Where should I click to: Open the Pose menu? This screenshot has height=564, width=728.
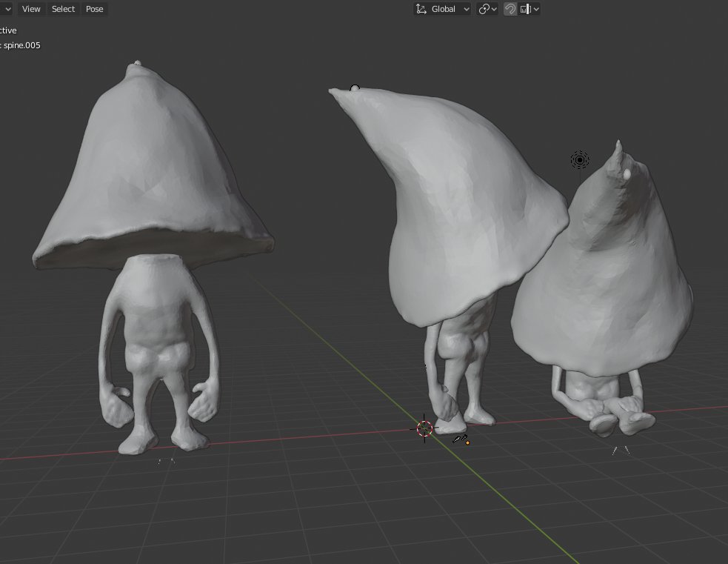pyautogui.click(x=94, y=9)
